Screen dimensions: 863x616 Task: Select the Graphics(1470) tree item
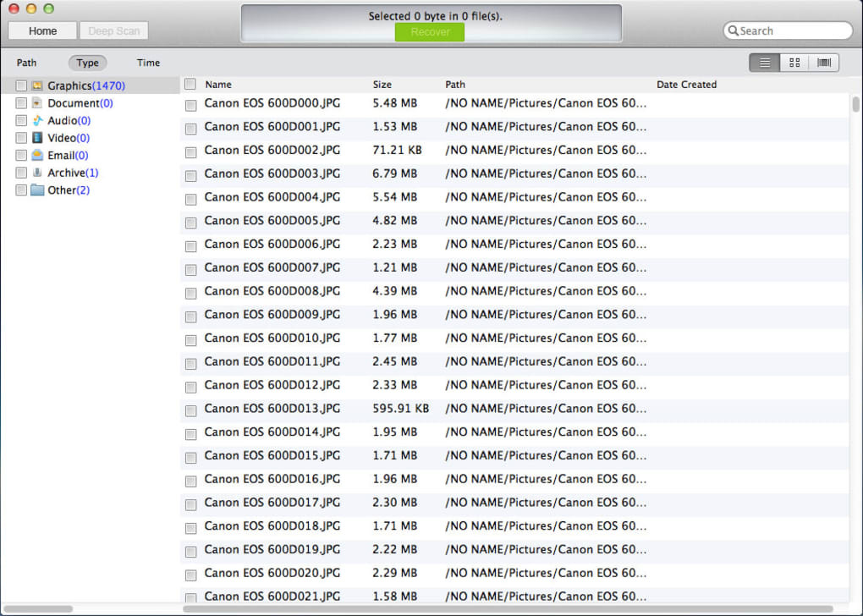pos(85,85)
